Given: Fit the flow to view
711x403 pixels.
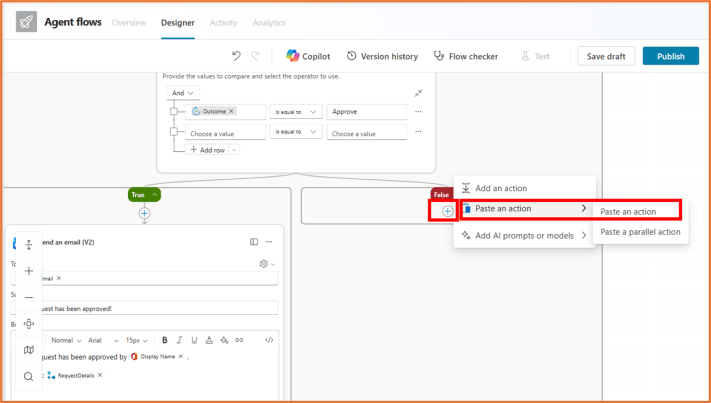Looking at the screenshot, I should click(x=29, y=324).
